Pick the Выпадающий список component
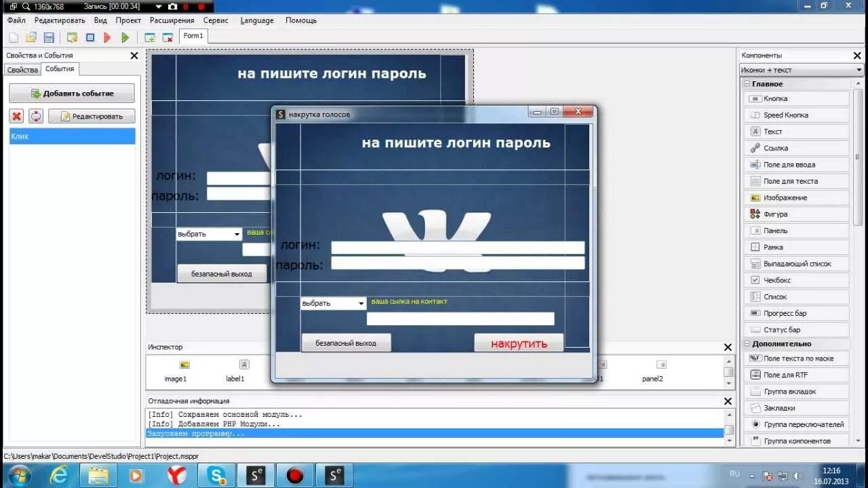Viewport: 868px width, 488px height. 797,264
